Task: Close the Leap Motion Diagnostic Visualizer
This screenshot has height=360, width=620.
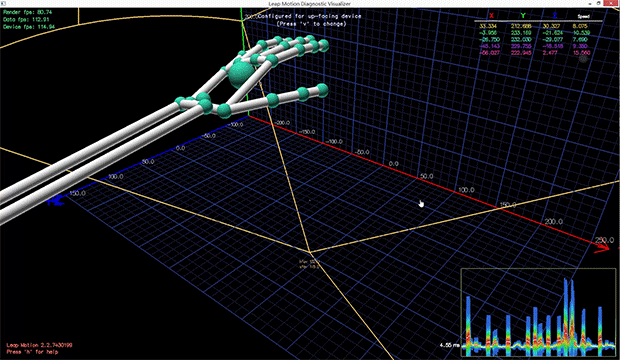Action: coord(612,3)
